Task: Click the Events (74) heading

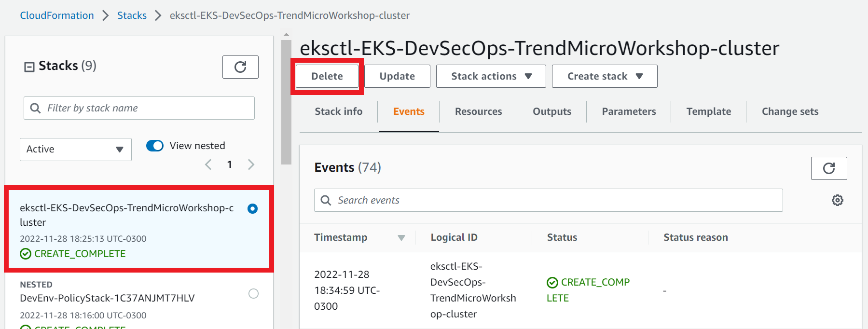Action: (347, 167)
